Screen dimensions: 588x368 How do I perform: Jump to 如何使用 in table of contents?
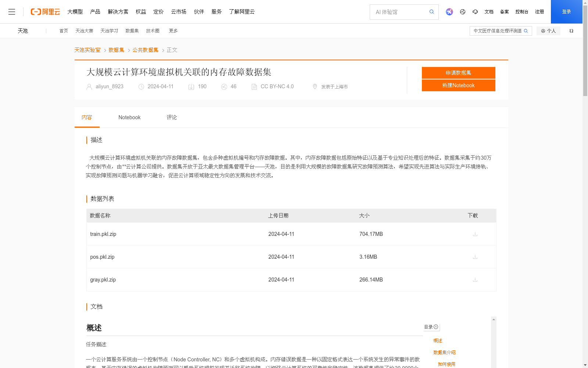pos(447,364)
